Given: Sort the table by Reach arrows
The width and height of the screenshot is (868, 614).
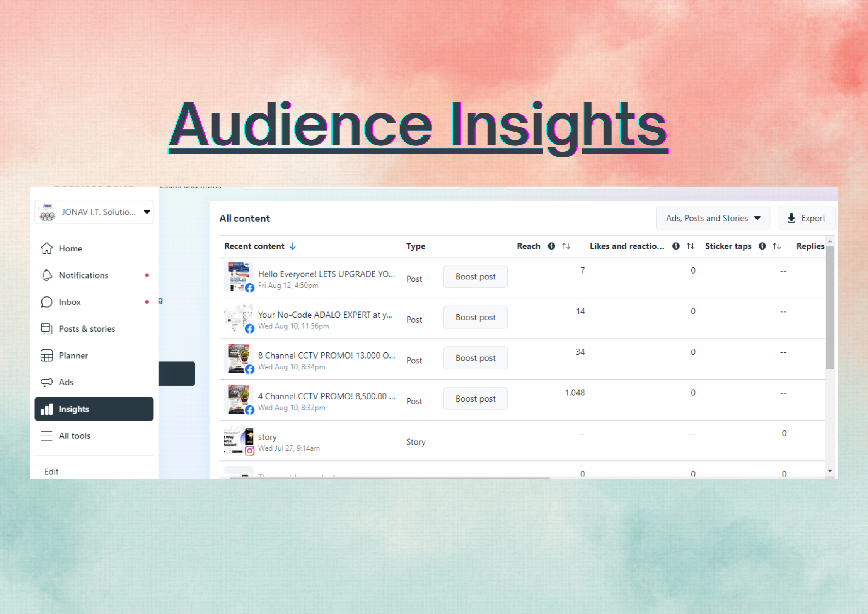Looking at the screenshot, I should pos(566,246).
